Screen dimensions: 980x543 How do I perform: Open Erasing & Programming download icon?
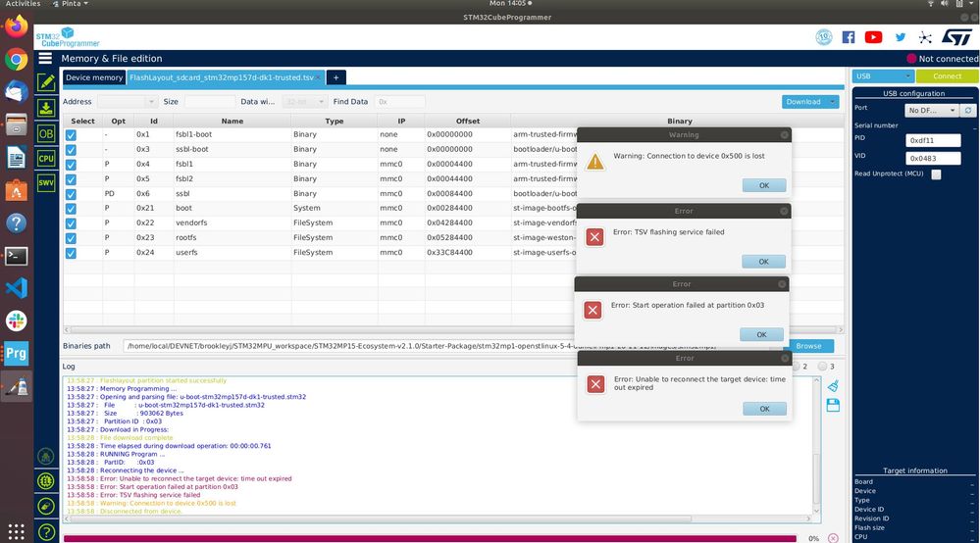coord(46,108)
